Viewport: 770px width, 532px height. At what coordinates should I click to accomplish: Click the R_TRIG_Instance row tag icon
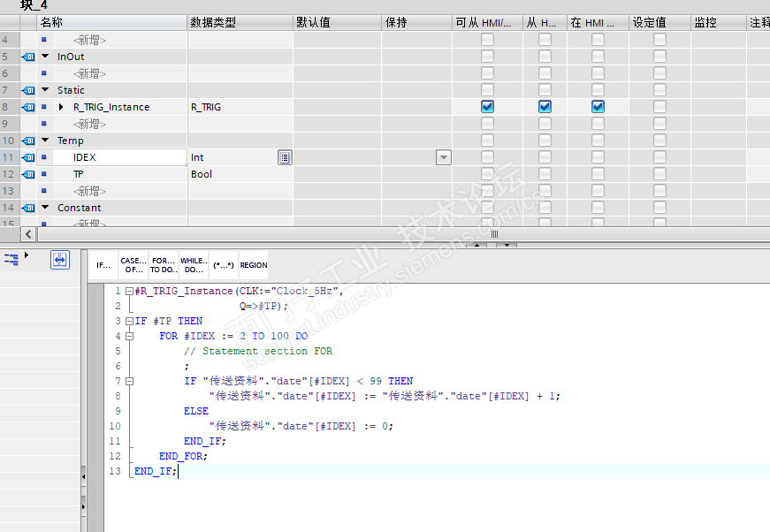28,107
